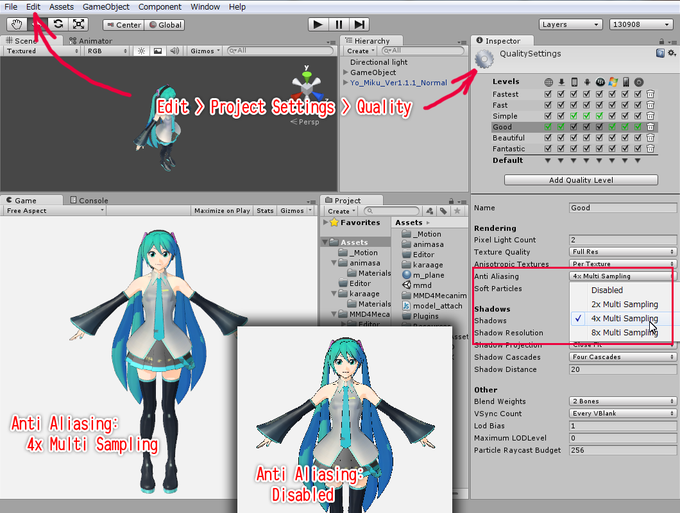Click the Add Quality Level button

581,180
